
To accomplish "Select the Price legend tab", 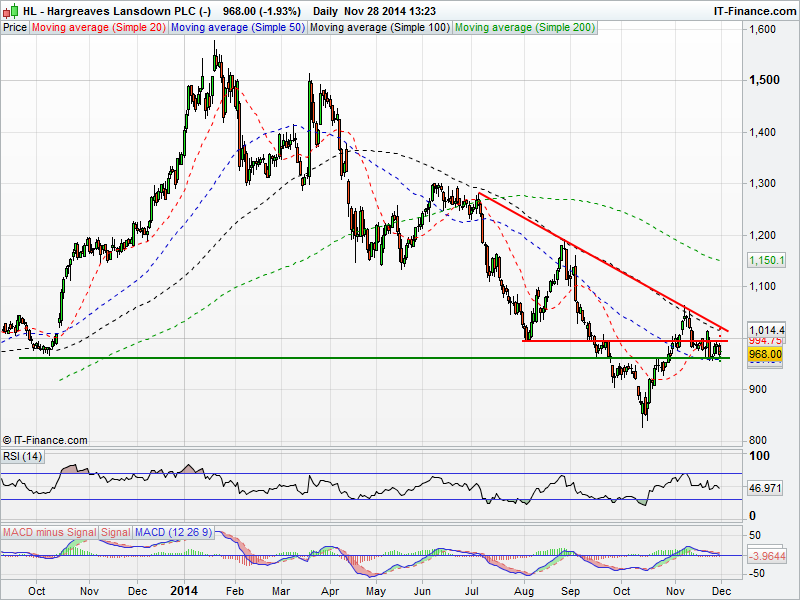I will 15,28.
